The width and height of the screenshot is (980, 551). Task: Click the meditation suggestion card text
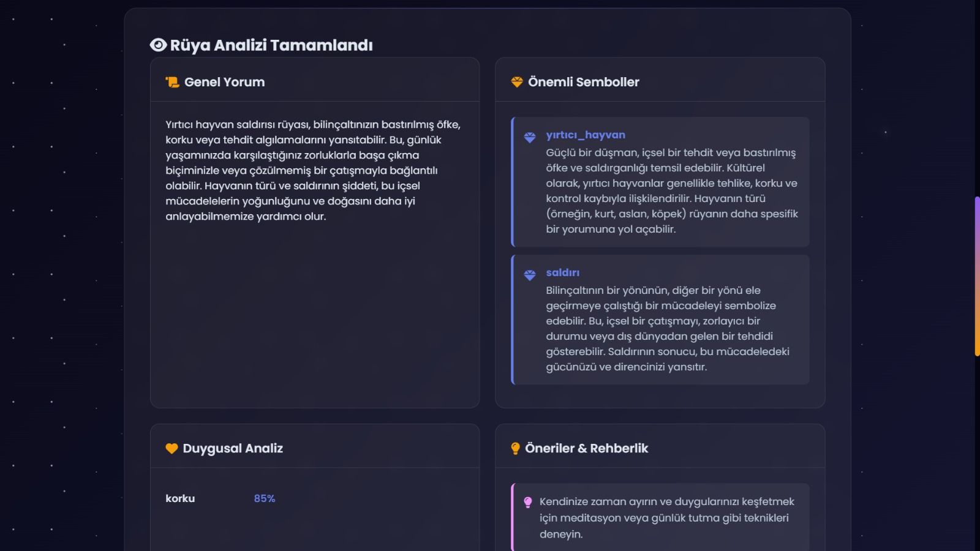pyautogui.click(x=666, y=517)
